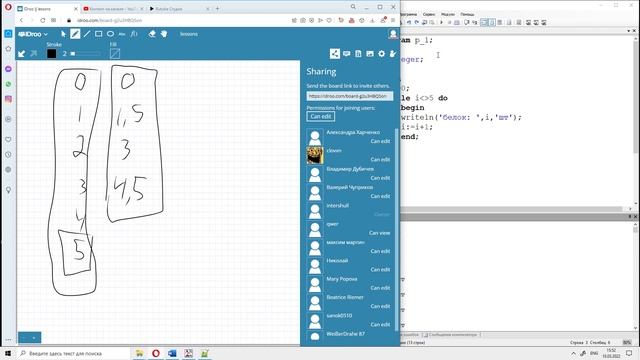Viewport: 640px width, 360px height.
Task: Select the Ellipse shape tool
Action: point(110,34)
